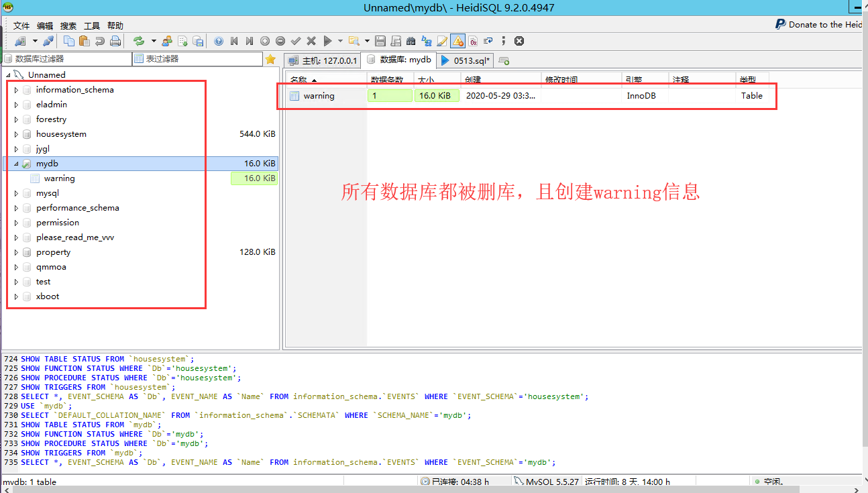Click the blue Help icon
Image resolution: width=868 pixels, height=493 pixels.
[x=219, y=41]
